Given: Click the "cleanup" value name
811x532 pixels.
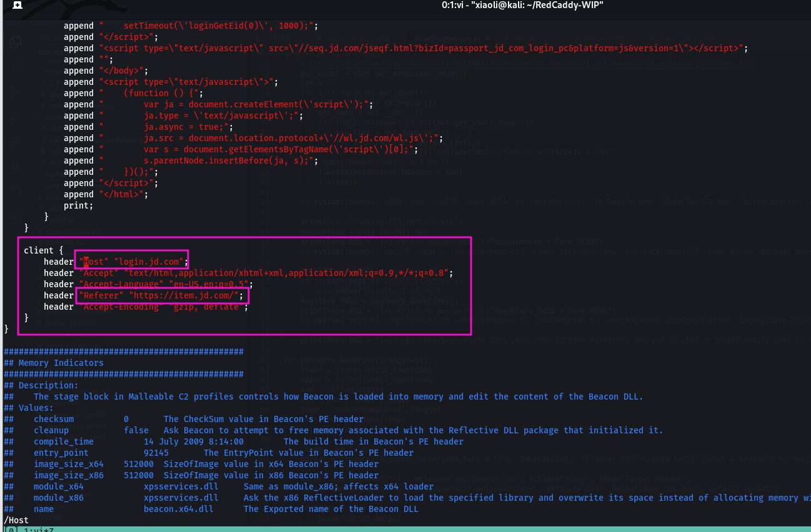Looking at the screenshot, I should [51, 430].
